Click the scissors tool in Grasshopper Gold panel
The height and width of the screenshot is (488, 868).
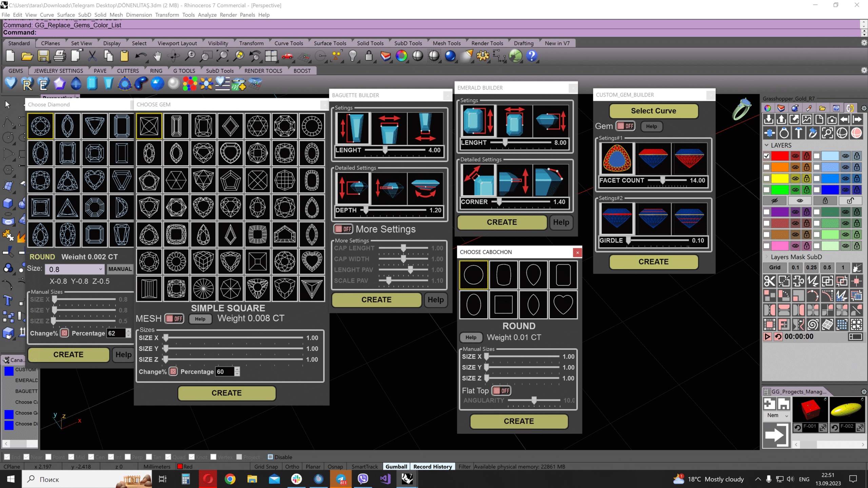pos(769,281)
